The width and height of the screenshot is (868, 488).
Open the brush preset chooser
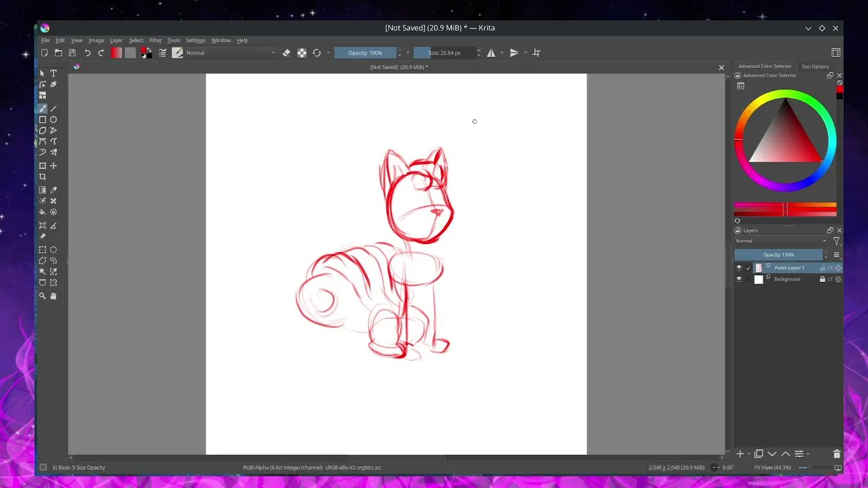pyautogui.click(x=178, y=53)
